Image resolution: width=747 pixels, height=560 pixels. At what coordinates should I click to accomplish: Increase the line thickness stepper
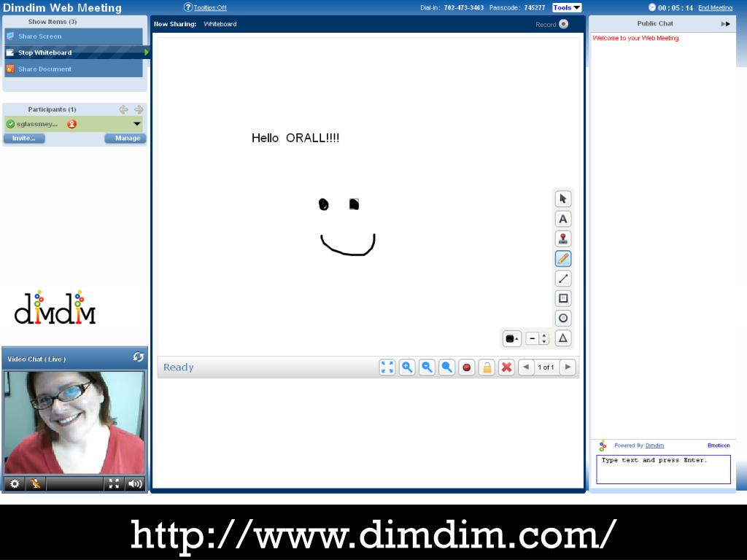[544, 335]
